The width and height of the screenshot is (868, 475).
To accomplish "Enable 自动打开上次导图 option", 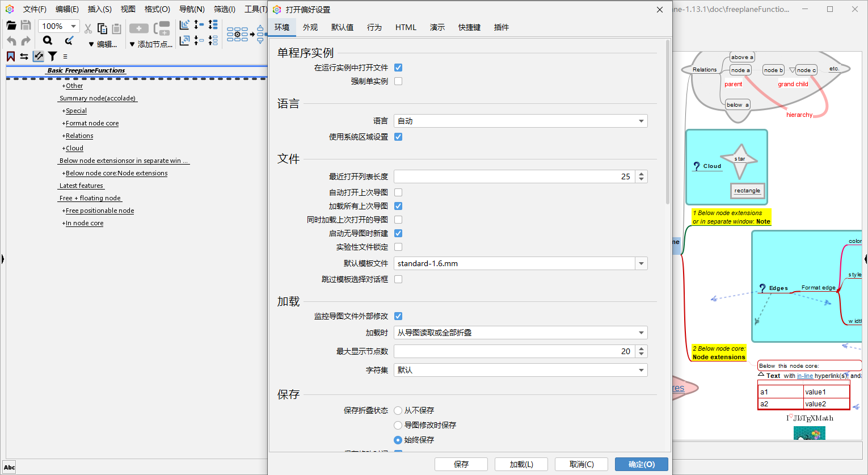I will pyautogui.click(x=398, y=192).
